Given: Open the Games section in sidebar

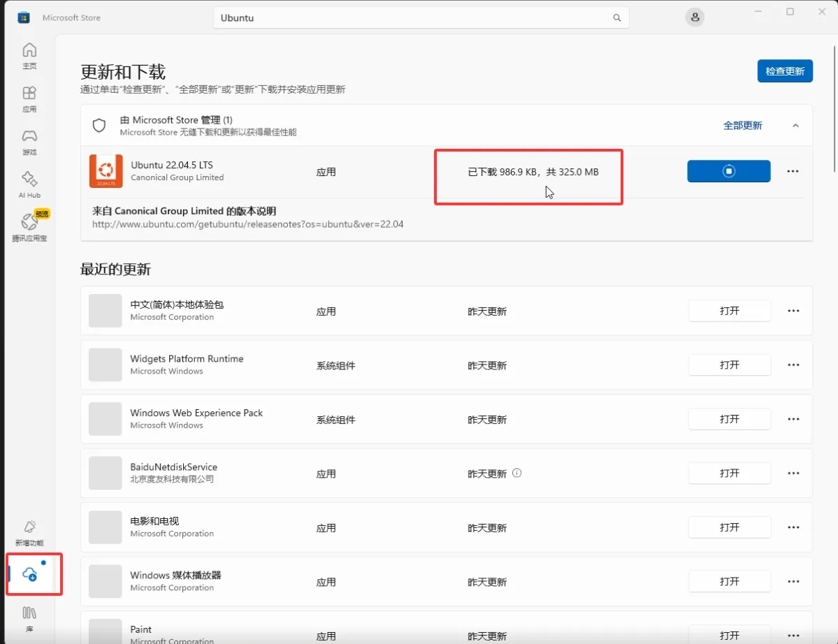Looking at the screenshot, I should (29, 142).
